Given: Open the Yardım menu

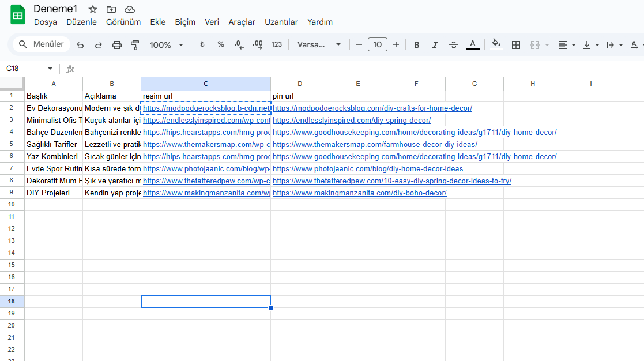Looking at the screenshot, I should pyautogui.click(x=320, y=22).
